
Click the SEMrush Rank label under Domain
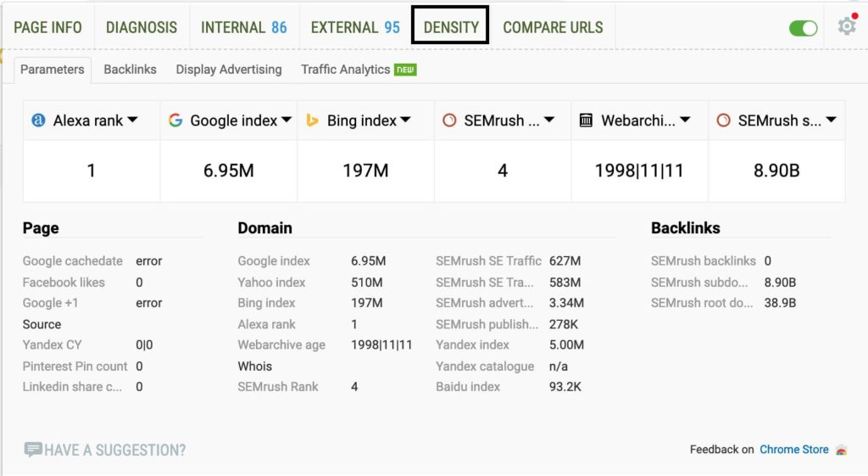point(278,387)
